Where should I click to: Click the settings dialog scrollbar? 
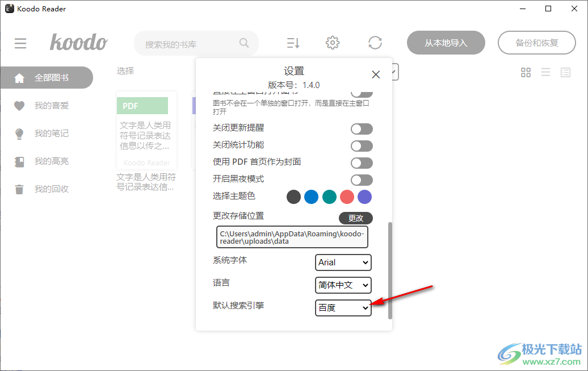tap(390, 271)
